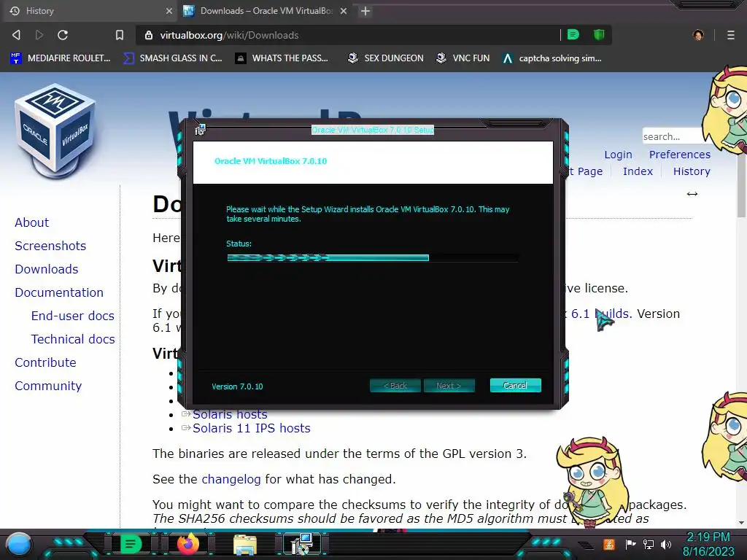Click the installer icon in setup title bar

tap(200, 129)
